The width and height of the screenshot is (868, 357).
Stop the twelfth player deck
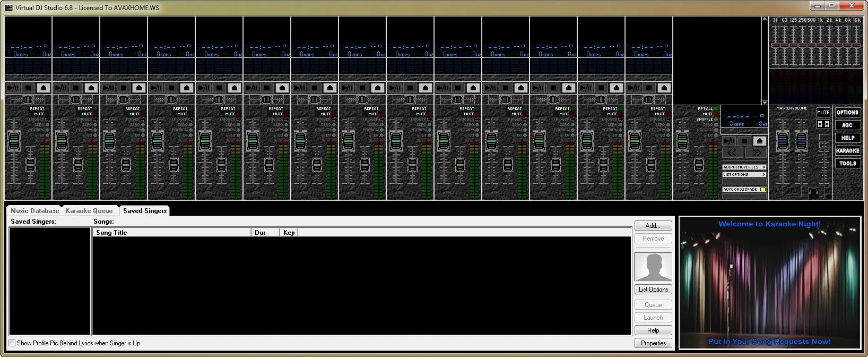click(x=553, y=88)
